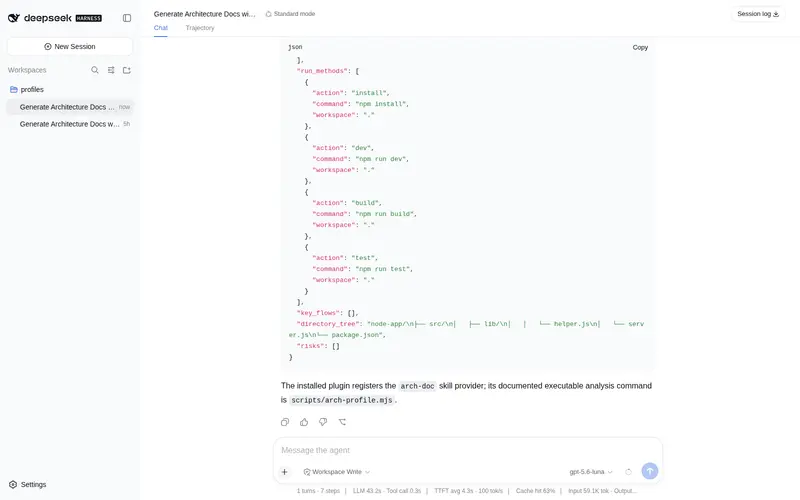
Task: Click the 'json' code language label
Action: point(295,47)
